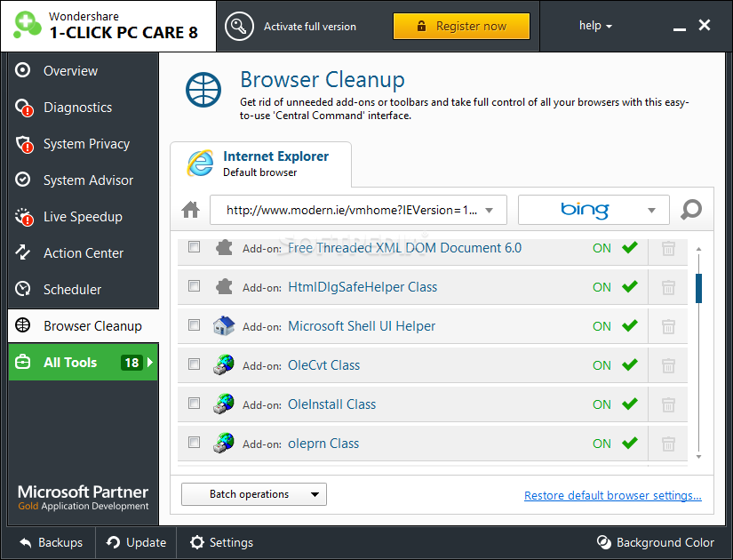
Task: Check the Free Threaded XML DOM Document checkbox
Action: (x=194, y=246)
